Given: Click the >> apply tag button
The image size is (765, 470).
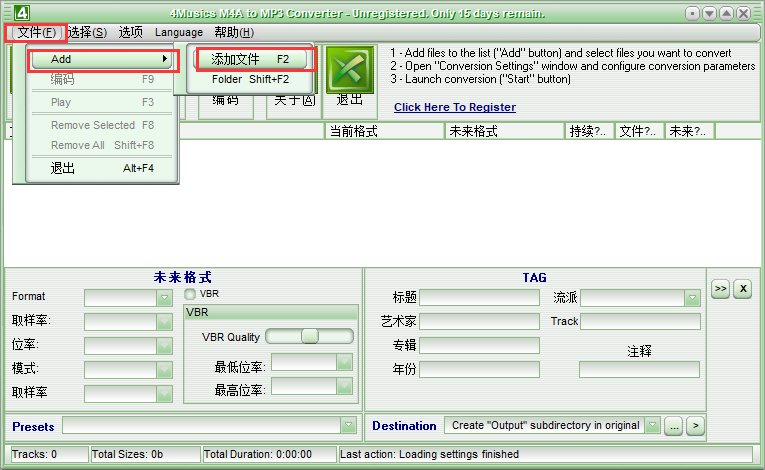Looking at the screenshot, I should tap(721, 289).
